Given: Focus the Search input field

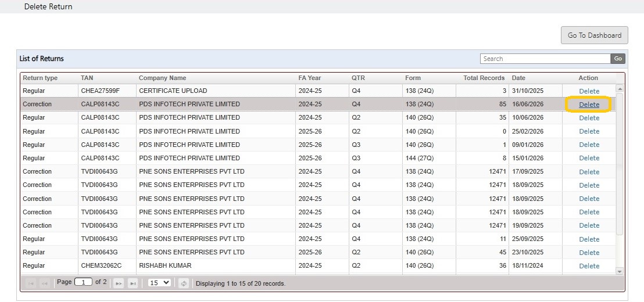Looking at the screenshot, I should pyautogui.click(x=545, y=59).
